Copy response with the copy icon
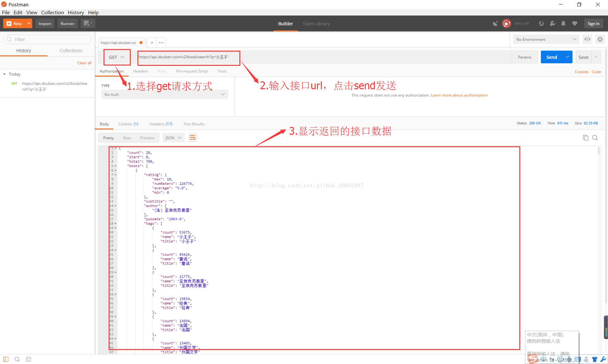This screenshot has width=608, height=364. (x=586, y=138)
